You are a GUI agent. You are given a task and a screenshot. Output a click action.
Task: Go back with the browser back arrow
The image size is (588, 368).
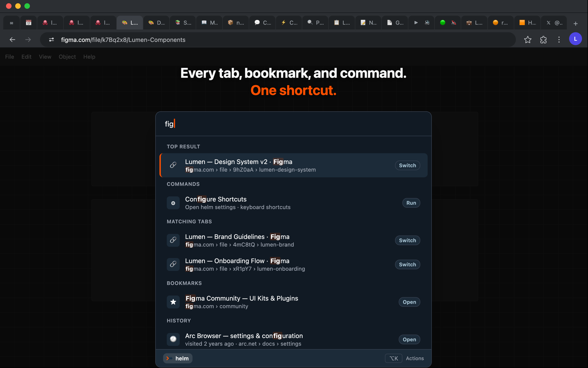(12, 40)
